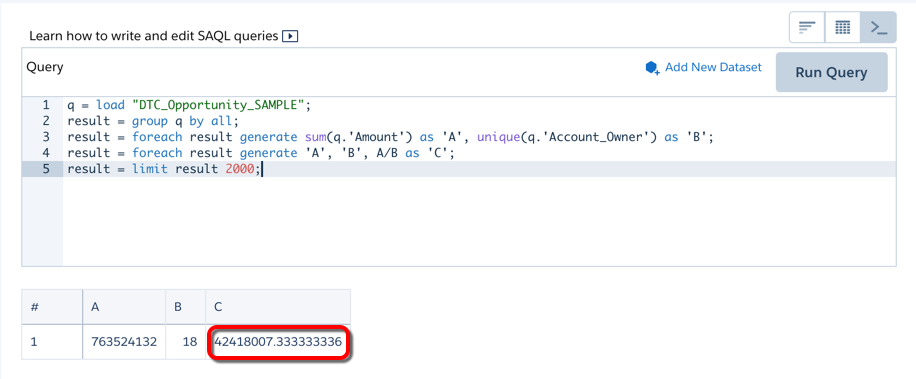
Task: Select cell value 763524132
Action: point(124,342)
